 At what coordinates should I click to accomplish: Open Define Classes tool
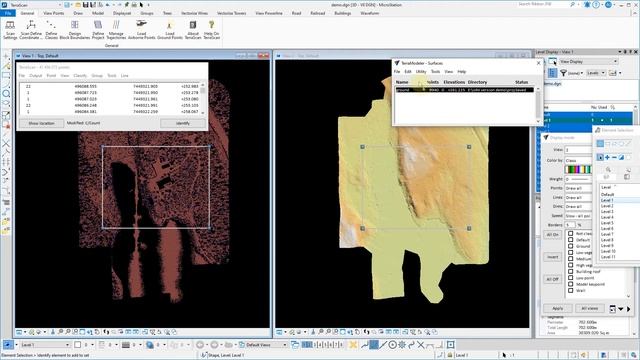[x=51, y=30]
